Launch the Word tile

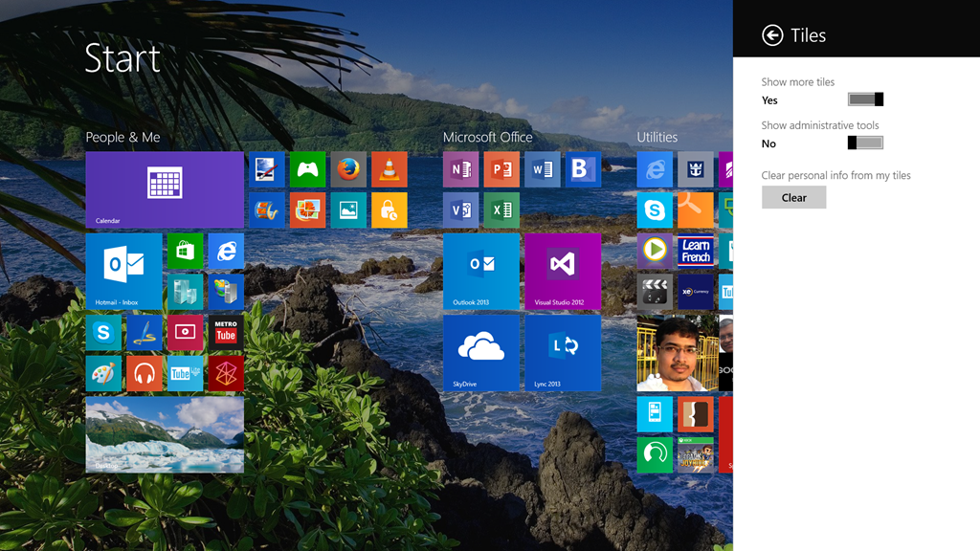point(543,169)
